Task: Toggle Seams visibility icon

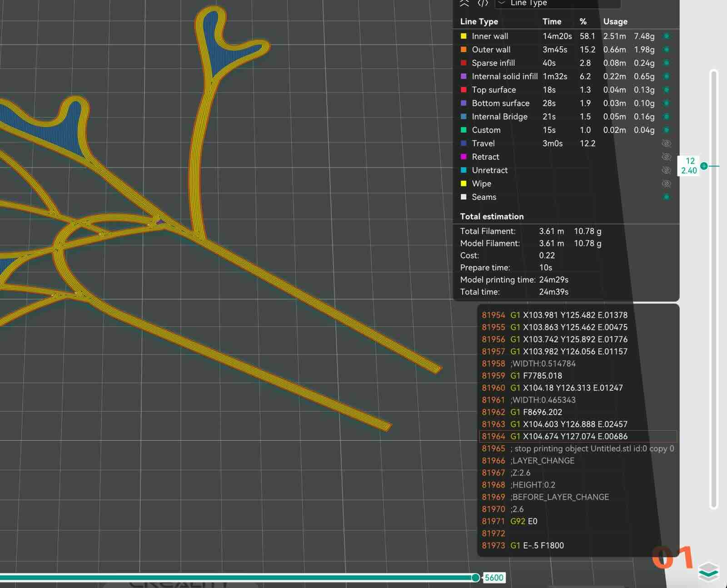Action: tap(666, 197)
